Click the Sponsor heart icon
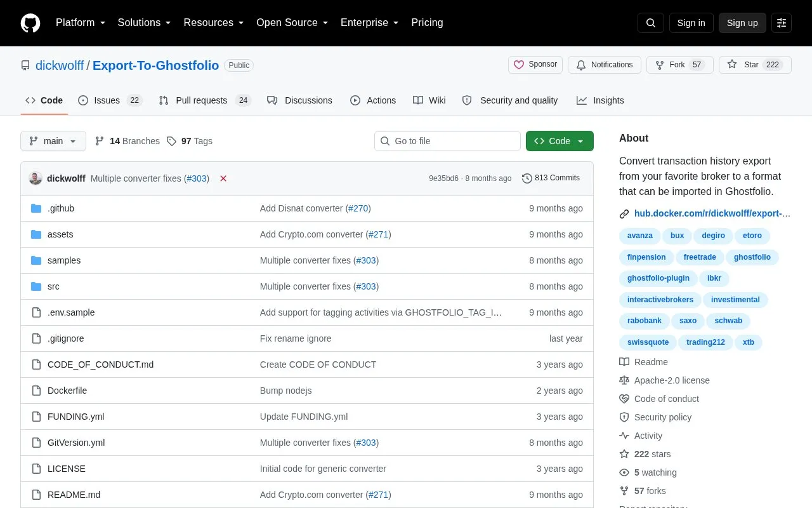812x508 pixels. pyautogui.click(x=519, y=65)
